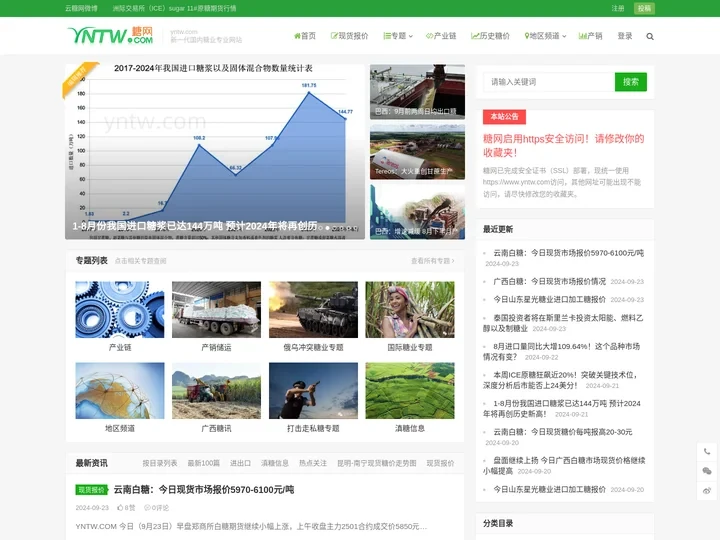
Task: Open 国际糖业专题 topic image
Action: click(x=410, y=309)
